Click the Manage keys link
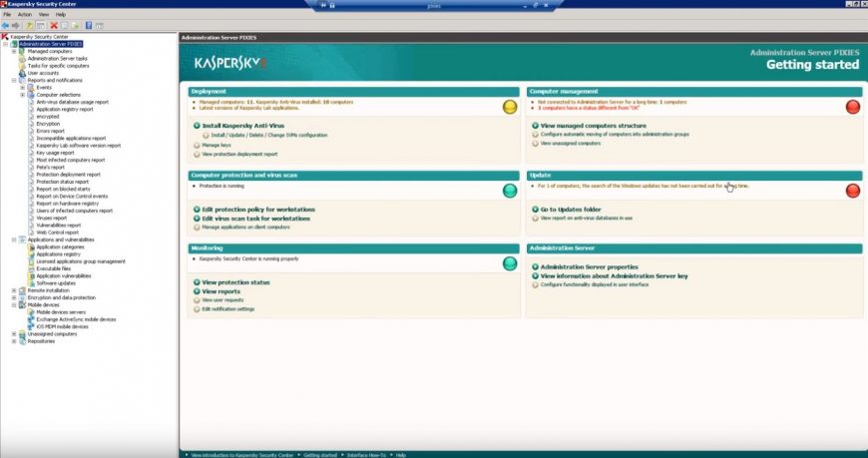This screenshot has width=868, height=458. click(217, 145)
